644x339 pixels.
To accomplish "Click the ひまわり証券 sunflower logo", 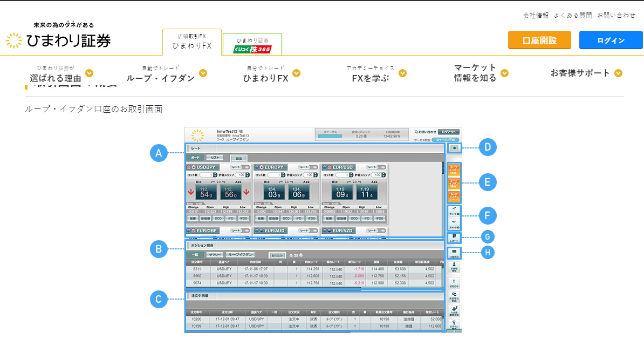I will pyautogui.click(x=58, y=36).
